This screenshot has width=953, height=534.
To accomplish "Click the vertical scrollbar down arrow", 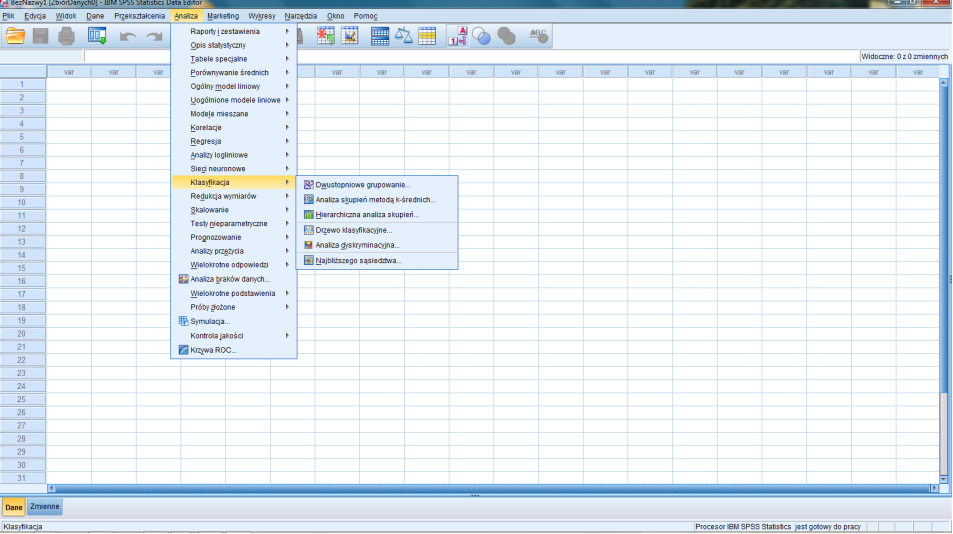I will (x=944, y=479).
